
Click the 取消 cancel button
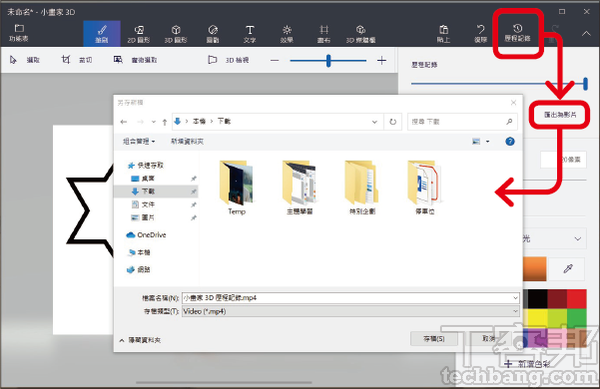(x=488, y=339)
